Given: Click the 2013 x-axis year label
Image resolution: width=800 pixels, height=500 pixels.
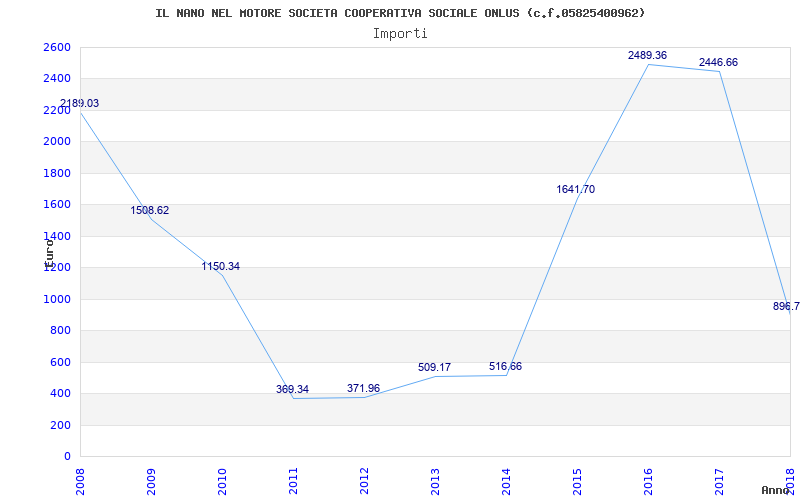Looking at the screenshot, I should (x=435, y=480).
